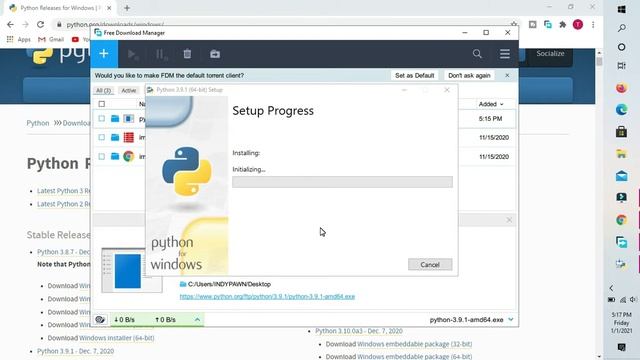Screen dimensions: 640x360
Task: Expand speed limit chevron in FDM status bar
Action: tap(197, 320)
